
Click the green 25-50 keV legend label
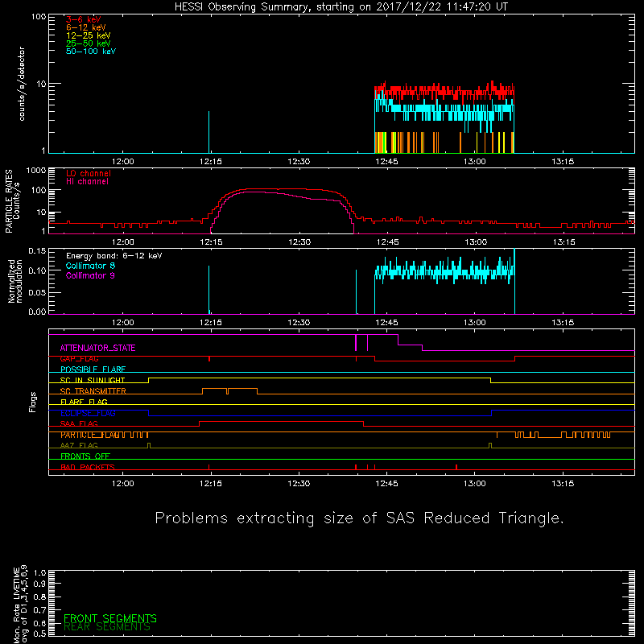[89, 43]
